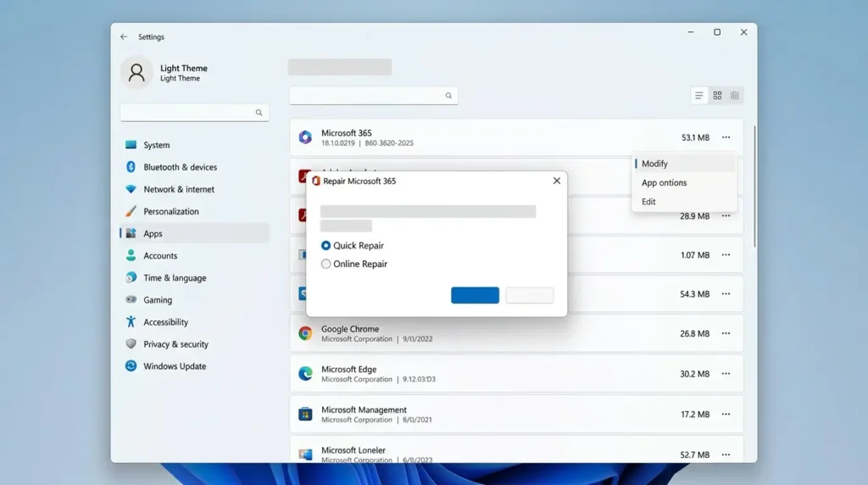Switch to tiles view icon
Screen dimensions: 868x485
click(735, 95)
